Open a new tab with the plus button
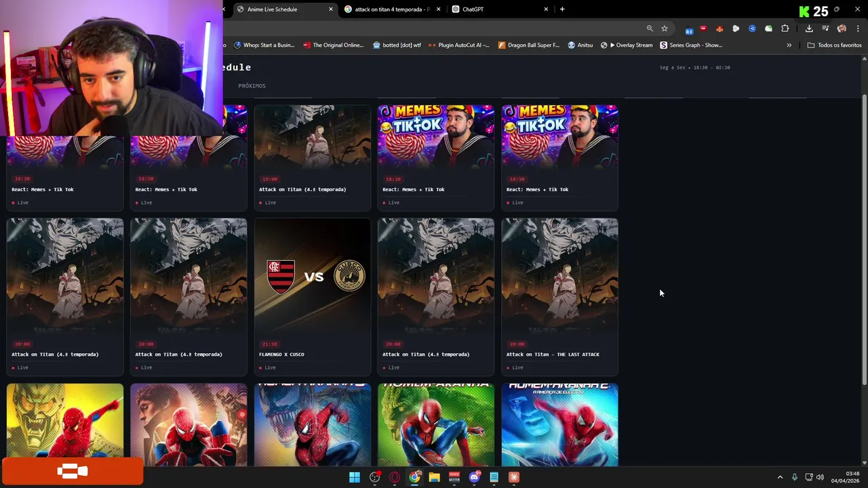868x488 pixels. coord(562,9)
